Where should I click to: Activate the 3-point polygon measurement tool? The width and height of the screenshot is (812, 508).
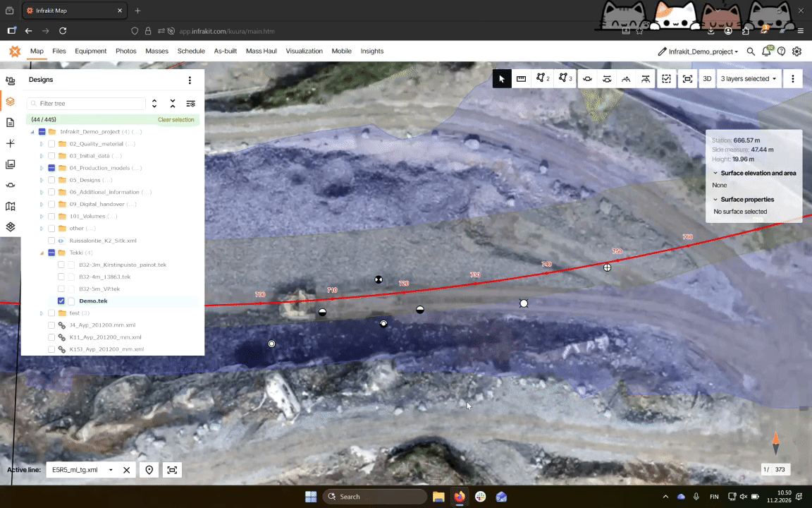tap(565, 79)
